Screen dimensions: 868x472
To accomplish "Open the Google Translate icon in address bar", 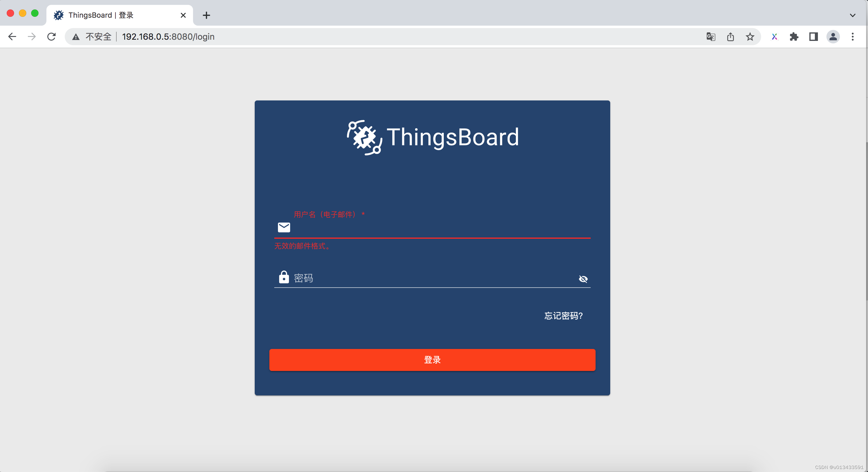I will point(711,36).
